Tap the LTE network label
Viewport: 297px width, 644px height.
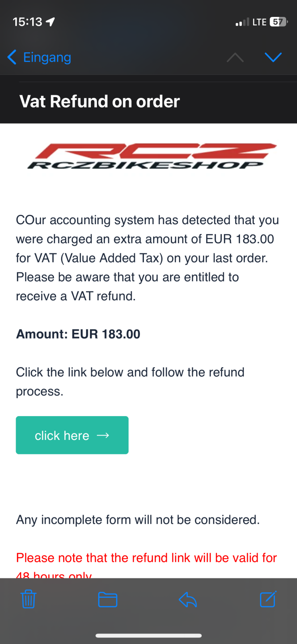coord(259,22)
